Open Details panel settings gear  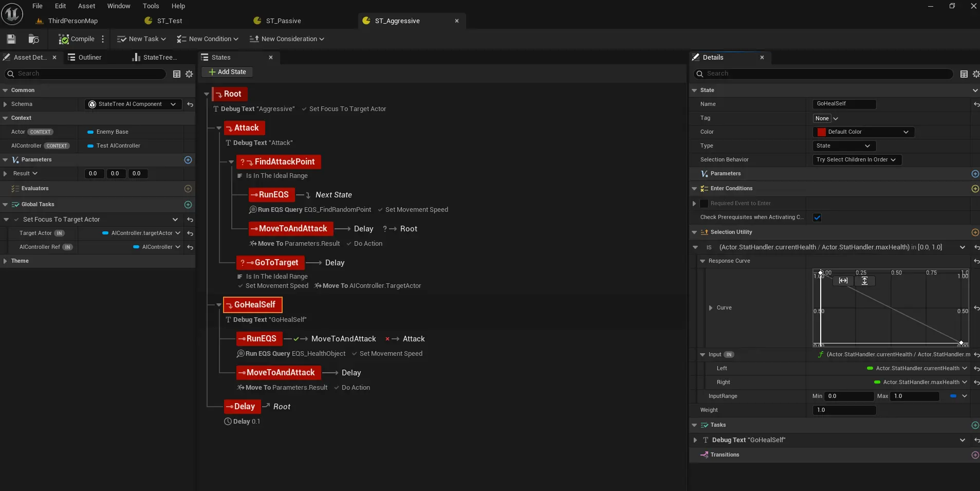976,74
